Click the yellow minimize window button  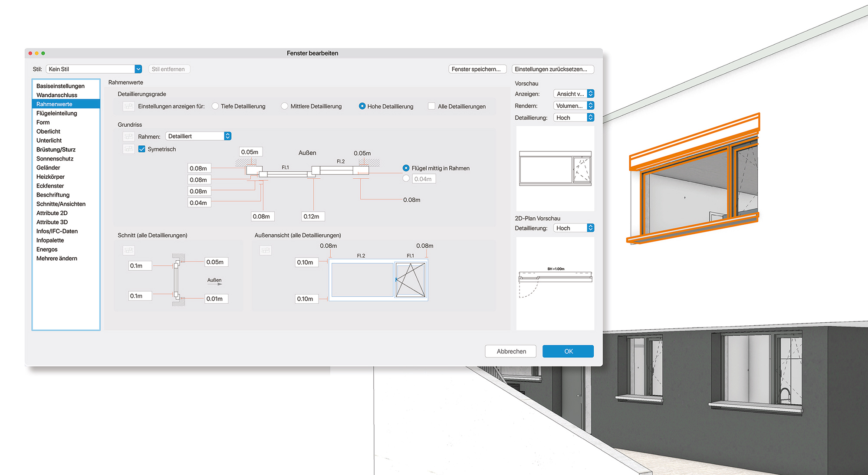point(37,53)
